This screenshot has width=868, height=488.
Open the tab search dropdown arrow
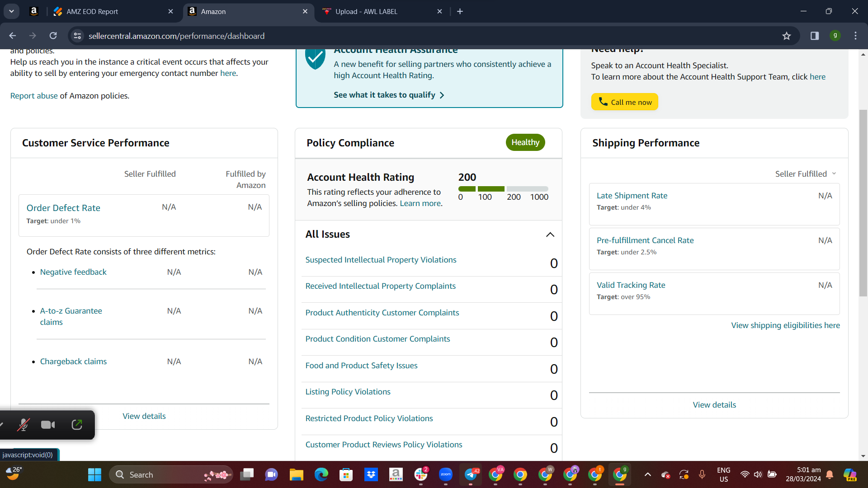click(11, 11)
